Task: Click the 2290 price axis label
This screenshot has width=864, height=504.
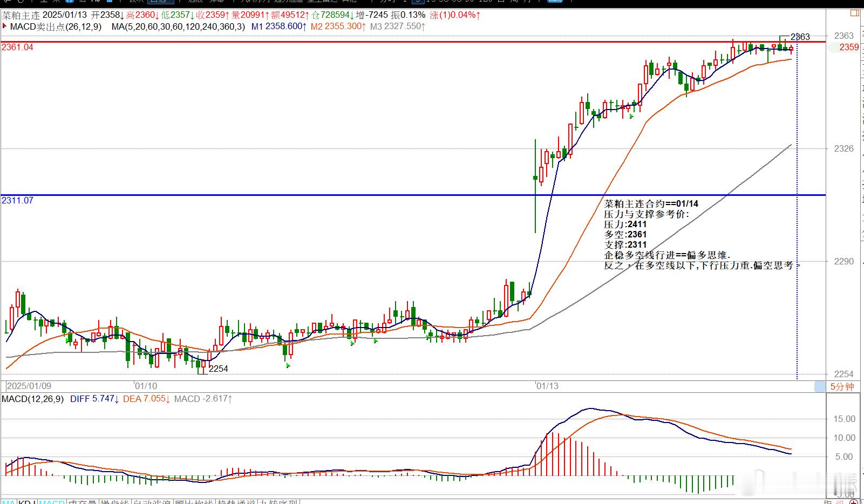Action: tap(844, 261)
